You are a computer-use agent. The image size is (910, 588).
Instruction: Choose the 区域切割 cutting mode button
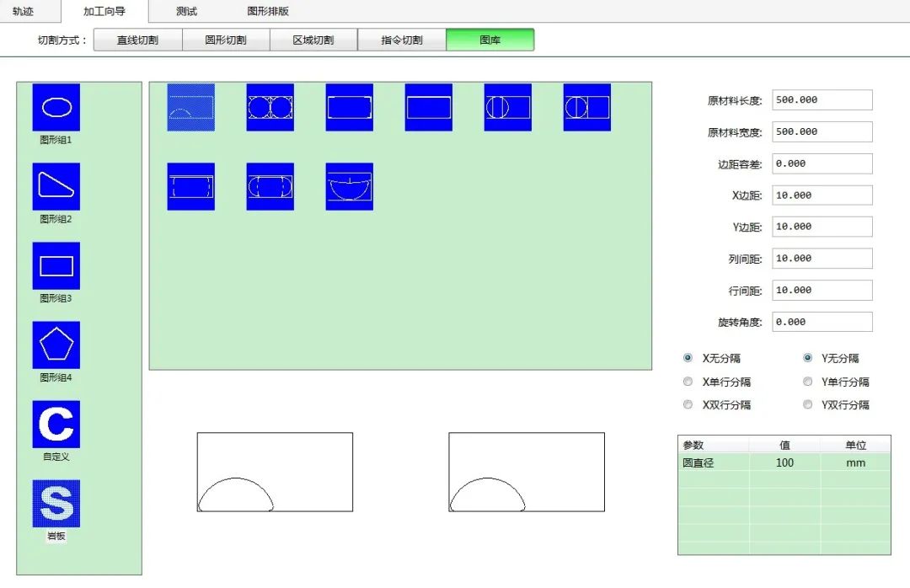tap(313, 40)
